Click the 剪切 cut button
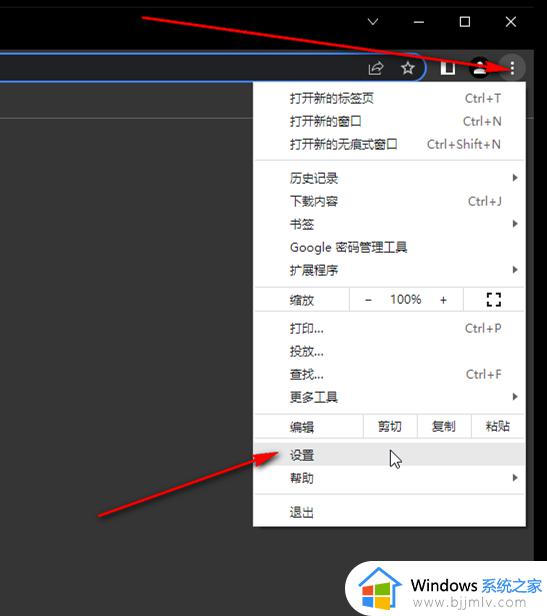Screen dimensions: 547x616 [390, 426]
